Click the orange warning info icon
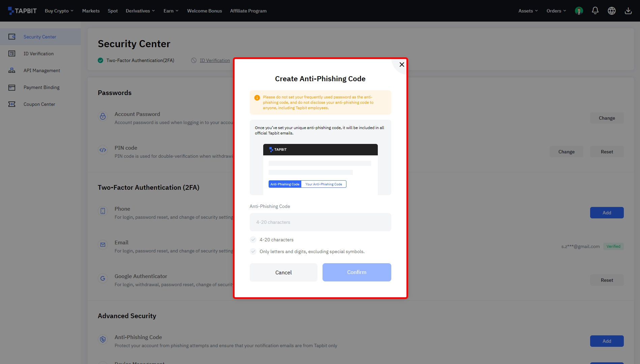This screenshot has width=640, height=364. (257, 98)
